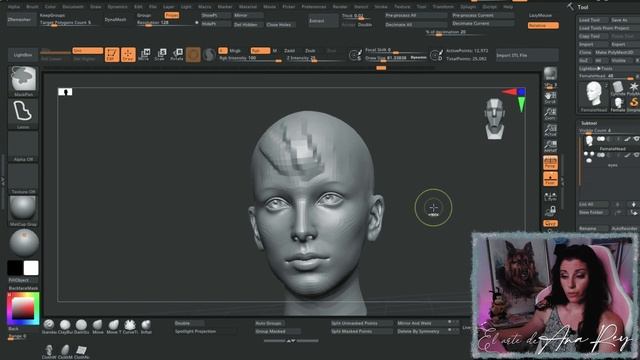Click the Gizmo 3D icon
Screen dimensions: 640x360
pos(193,55)
